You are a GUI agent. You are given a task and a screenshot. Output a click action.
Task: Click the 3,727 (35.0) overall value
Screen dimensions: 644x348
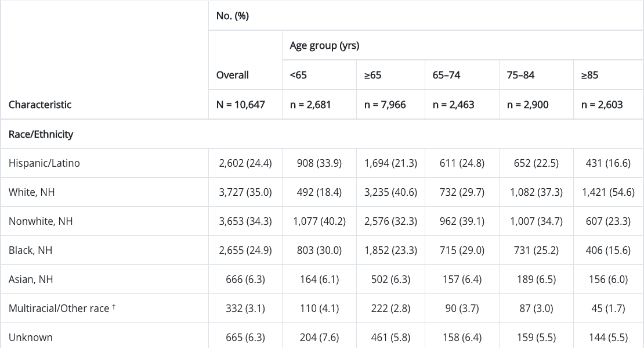tap(245, 192)
